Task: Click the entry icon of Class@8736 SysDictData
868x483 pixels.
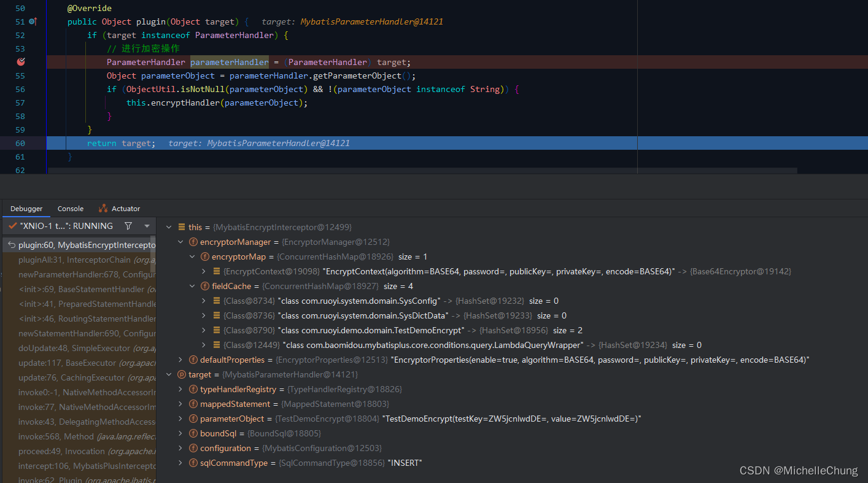Action: tap(217, 315)
